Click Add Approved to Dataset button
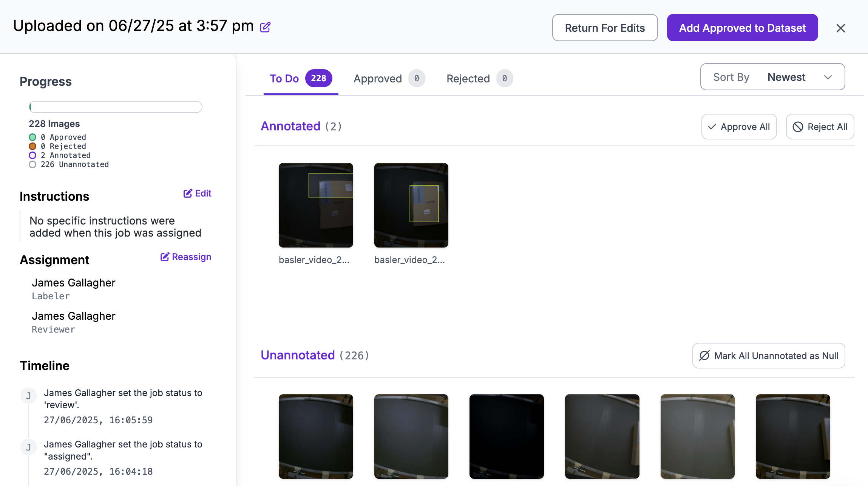Image resolution: width=868 pixels, height=486 pixels. (x=742, y=28)
